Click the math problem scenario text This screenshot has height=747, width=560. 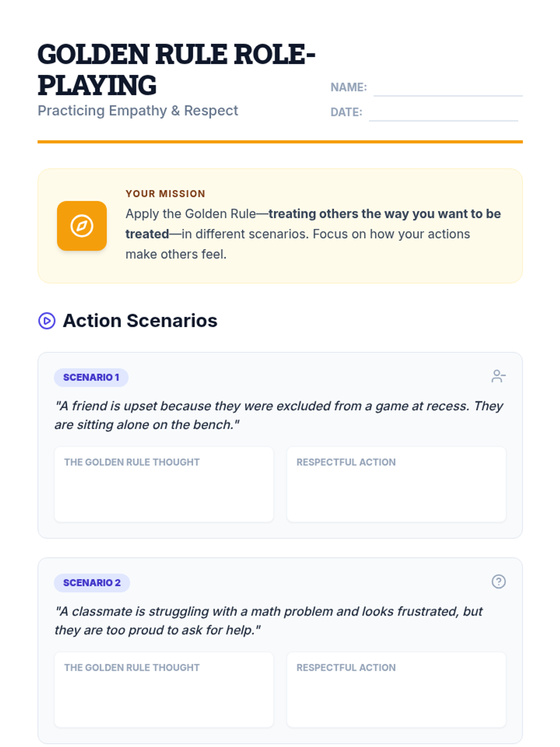[x=268, y=620]
